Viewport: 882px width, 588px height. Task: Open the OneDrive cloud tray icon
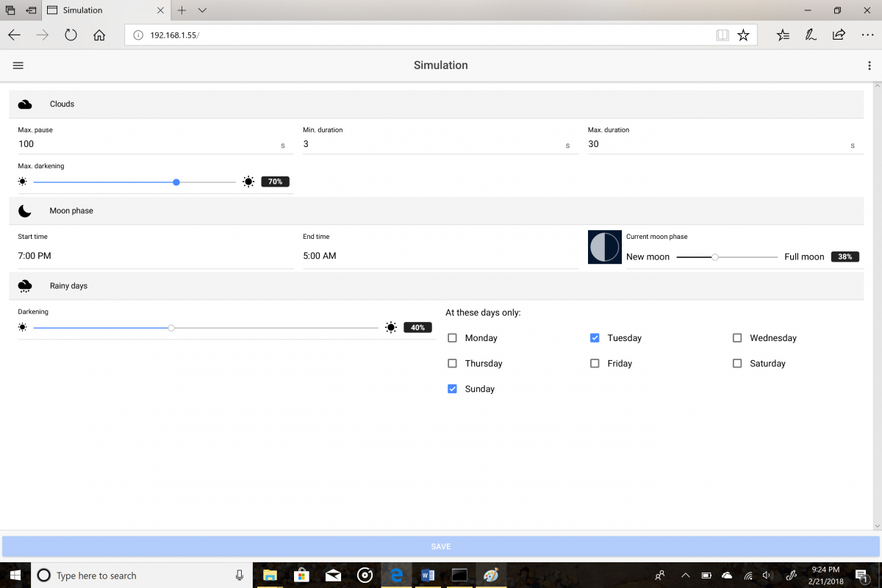coord(727,576)
